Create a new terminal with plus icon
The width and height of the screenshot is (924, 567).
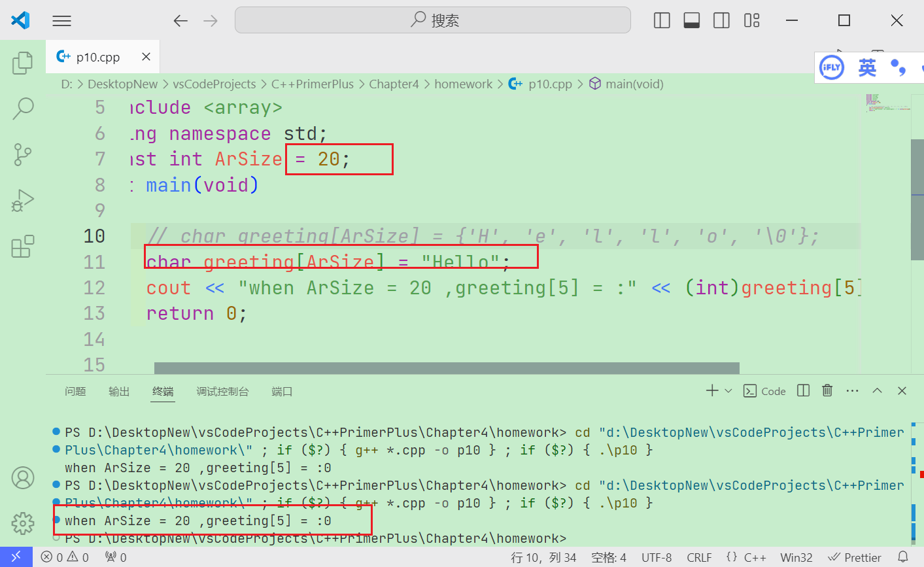pyautogui.click(x=712, y=391)
